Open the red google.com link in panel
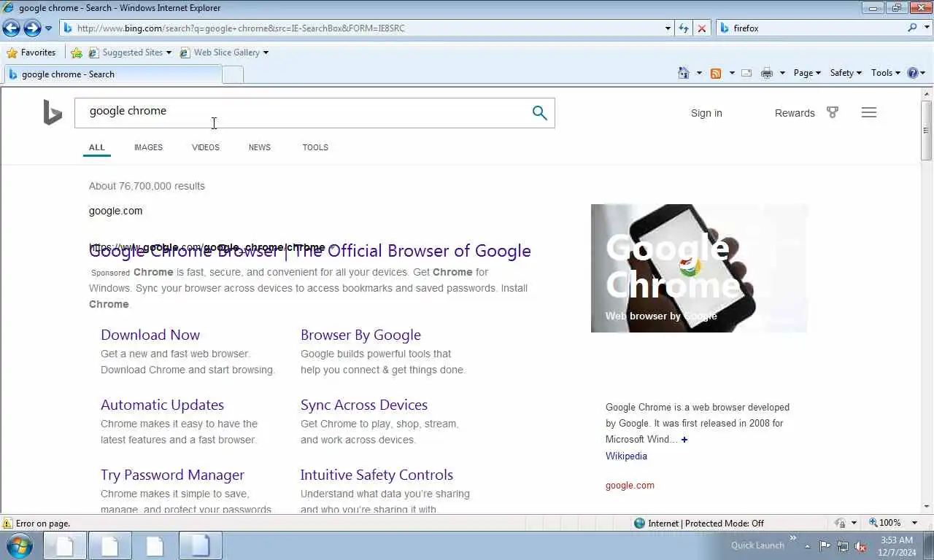 (630, 485)
